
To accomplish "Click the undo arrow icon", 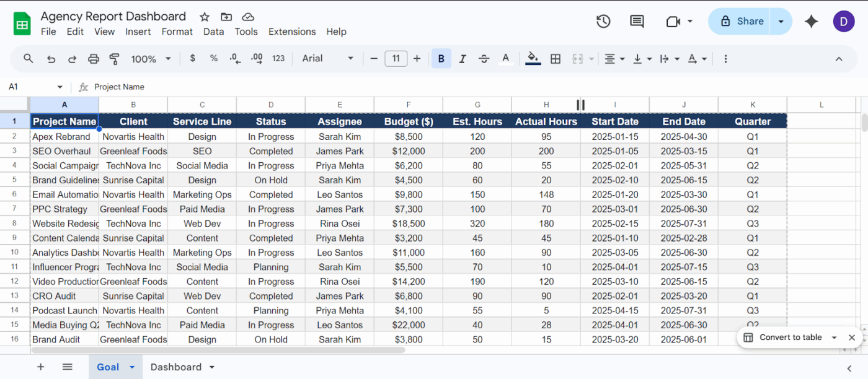I will tap(51, 59).
